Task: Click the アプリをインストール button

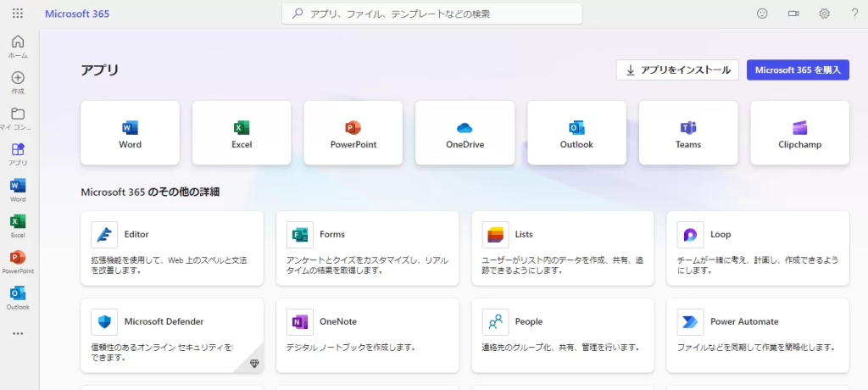Action: (677, 70)
